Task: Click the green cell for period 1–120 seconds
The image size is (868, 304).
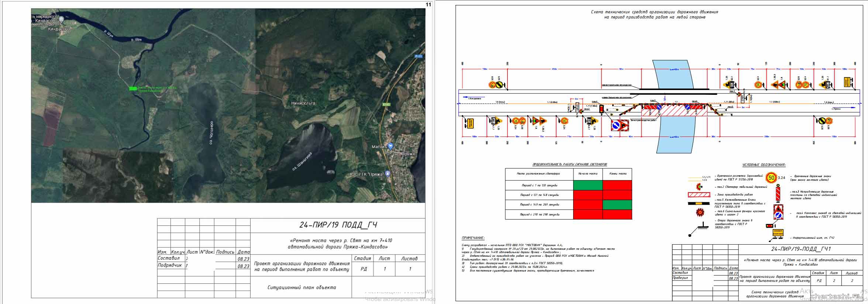Action: 588,185
